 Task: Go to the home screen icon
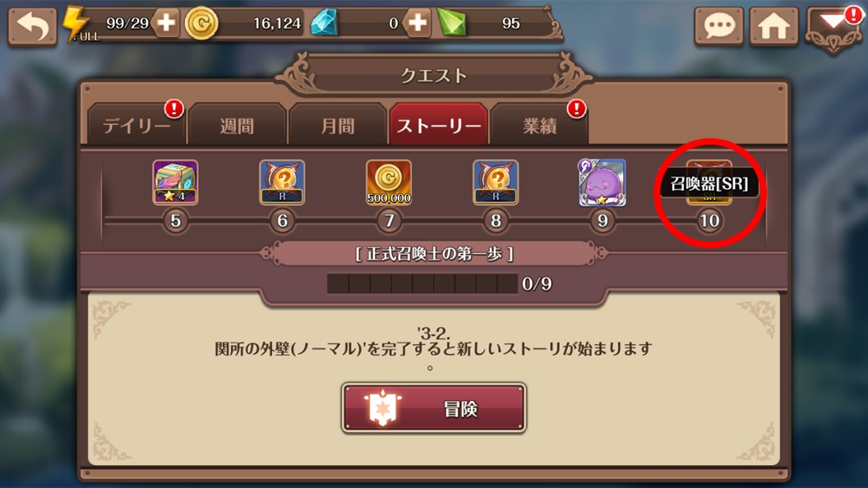[774, 25]
